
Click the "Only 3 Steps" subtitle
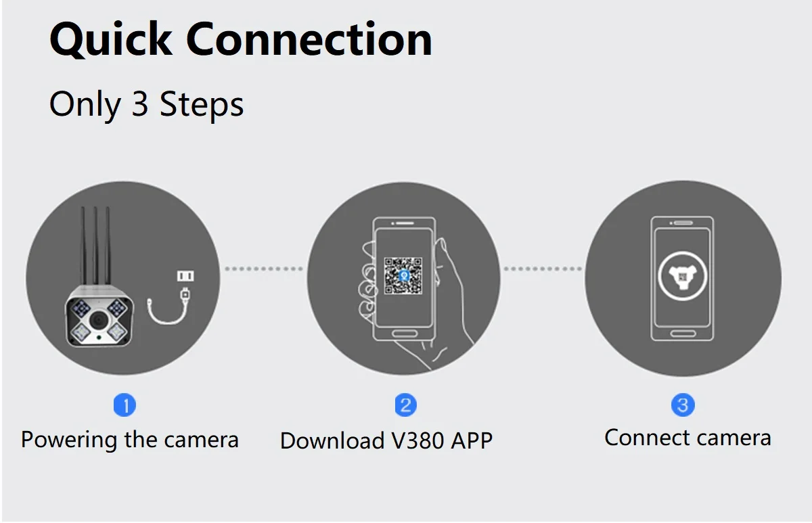147,105
